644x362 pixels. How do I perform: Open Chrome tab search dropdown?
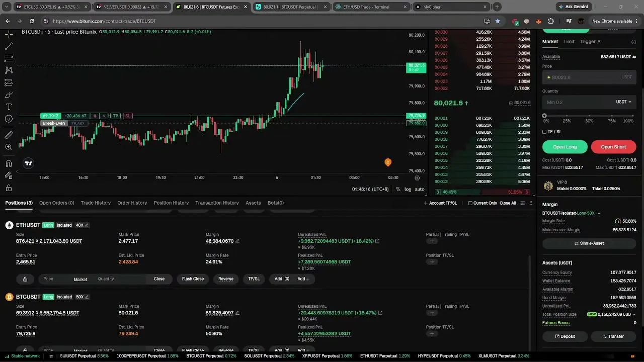point(8,7)
